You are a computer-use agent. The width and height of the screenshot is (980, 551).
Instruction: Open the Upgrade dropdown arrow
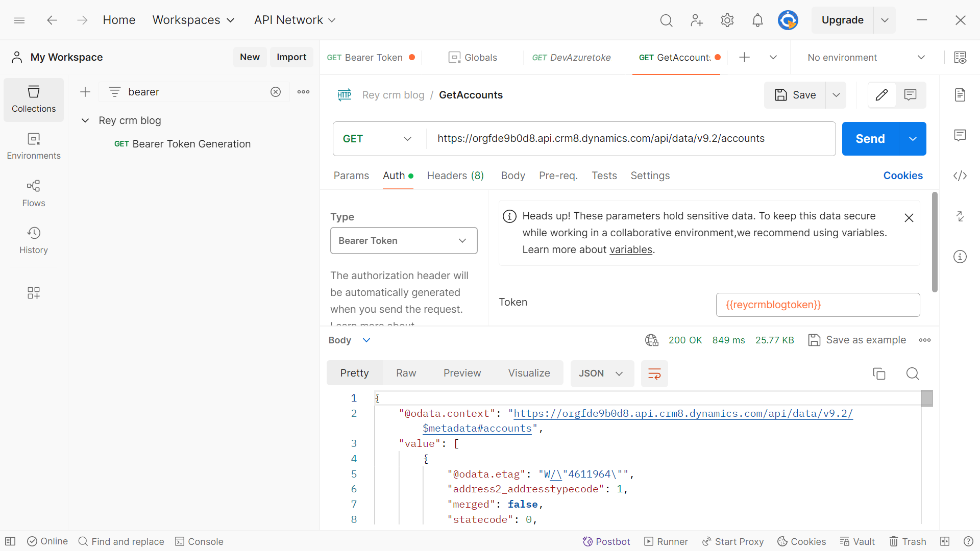coord(885,20)
